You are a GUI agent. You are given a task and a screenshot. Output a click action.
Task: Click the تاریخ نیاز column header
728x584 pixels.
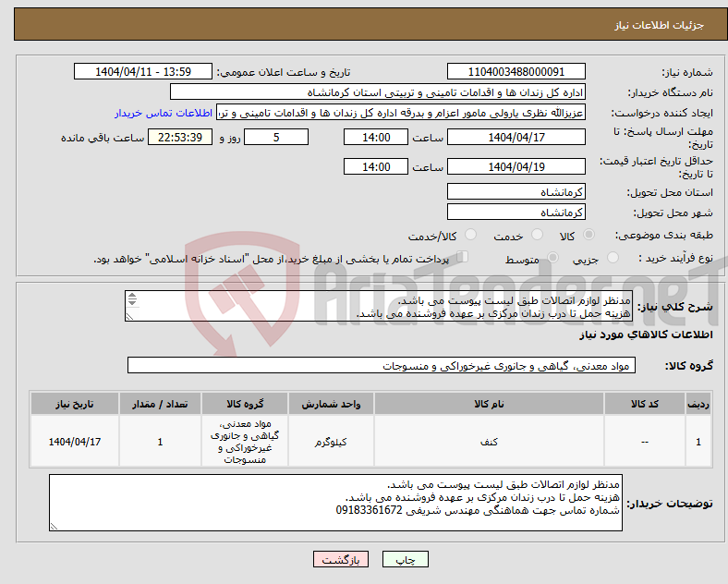coord(74,404)
